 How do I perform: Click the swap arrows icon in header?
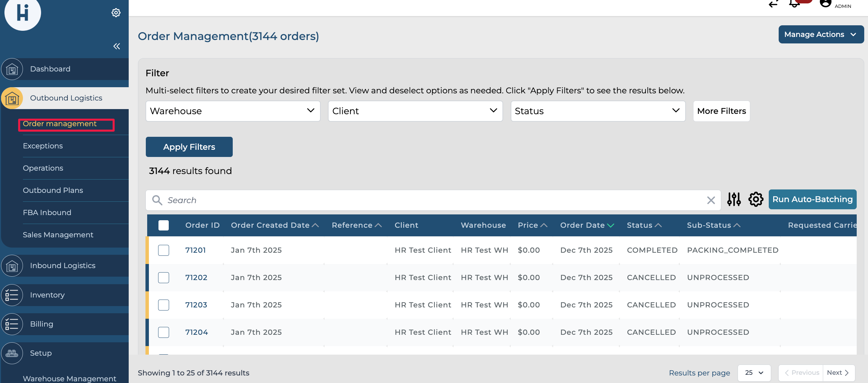click(774, 4)
